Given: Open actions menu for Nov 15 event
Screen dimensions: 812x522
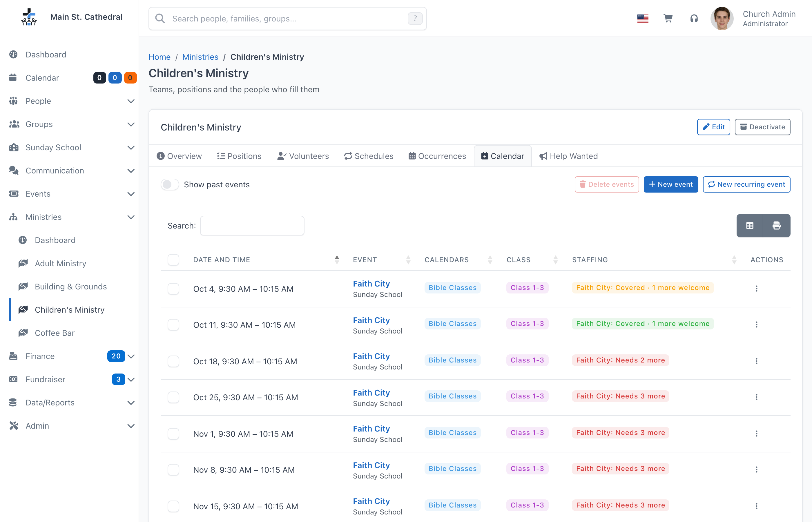Looking at the screenshot, I should 756,506.
